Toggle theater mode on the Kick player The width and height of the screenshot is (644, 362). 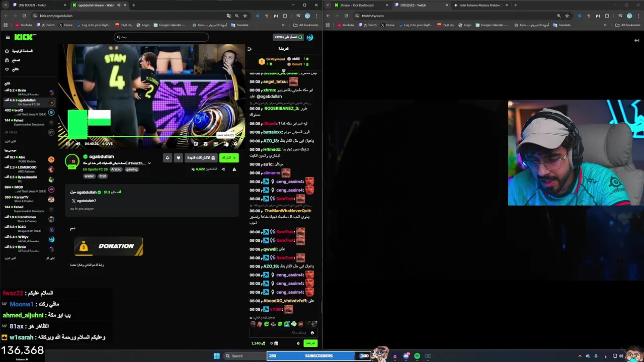tap(215, 144)
